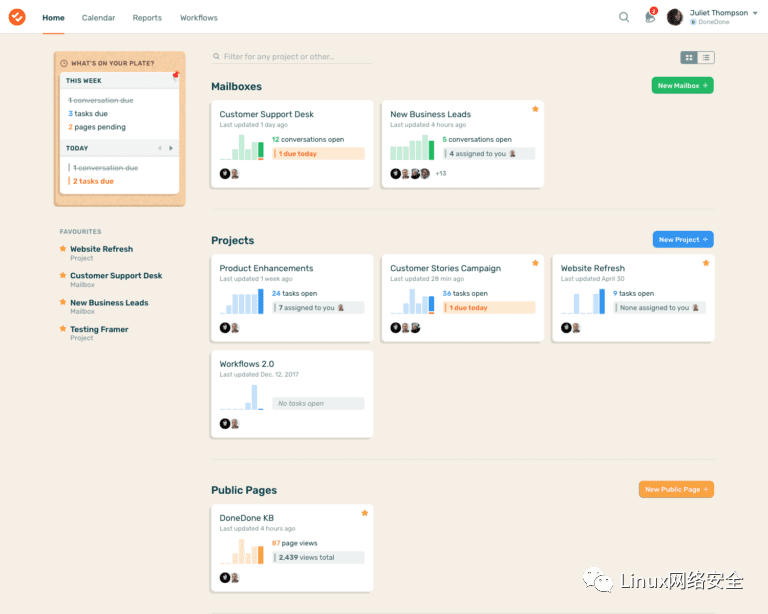Viewport: 768px width, 614px height.
Task: Click member avatars on Customer Support Desk card
Action: 229,173
